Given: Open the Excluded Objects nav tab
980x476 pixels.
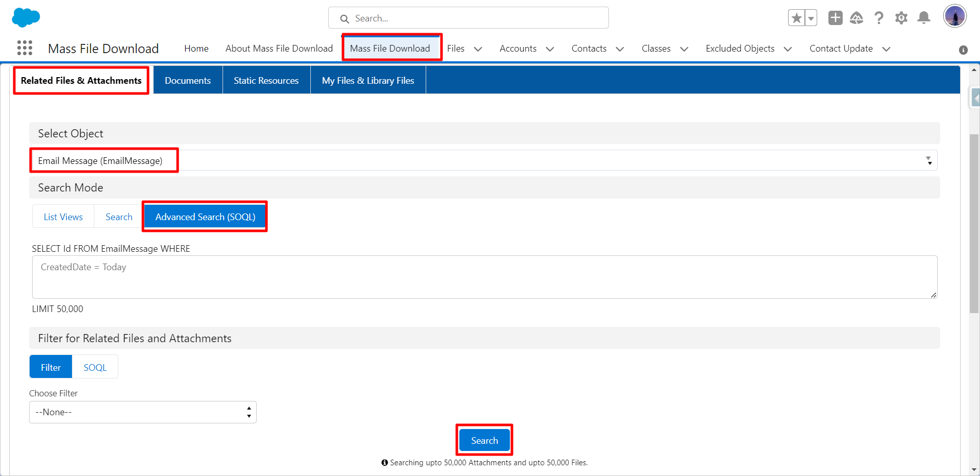Looking at the screenshot, I should coord(740,49).
